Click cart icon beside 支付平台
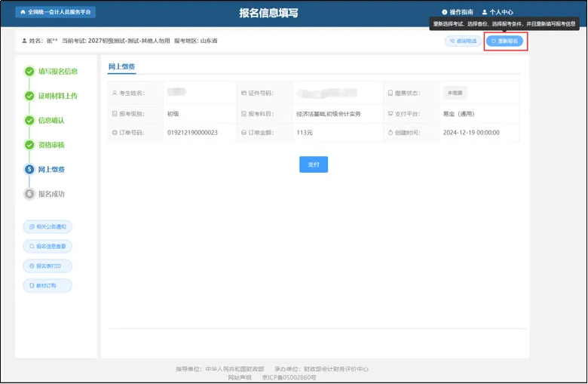 coord(390,113)
